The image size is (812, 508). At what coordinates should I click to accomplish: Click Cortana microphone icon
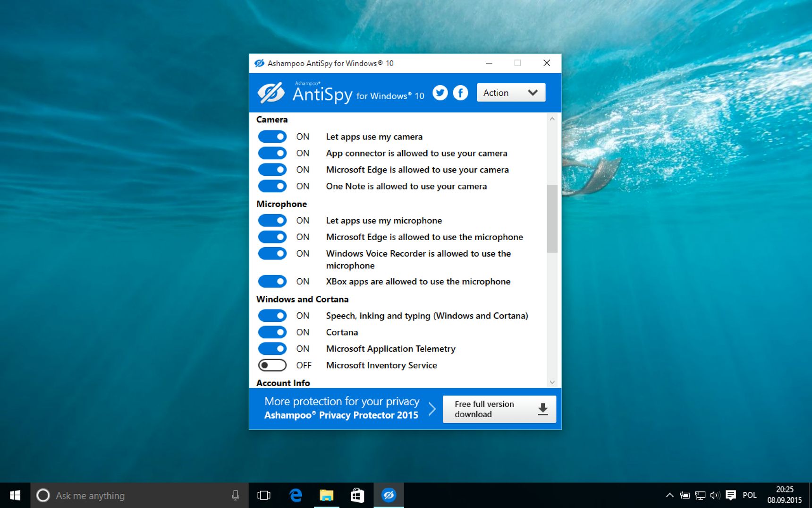click(236, 495)
